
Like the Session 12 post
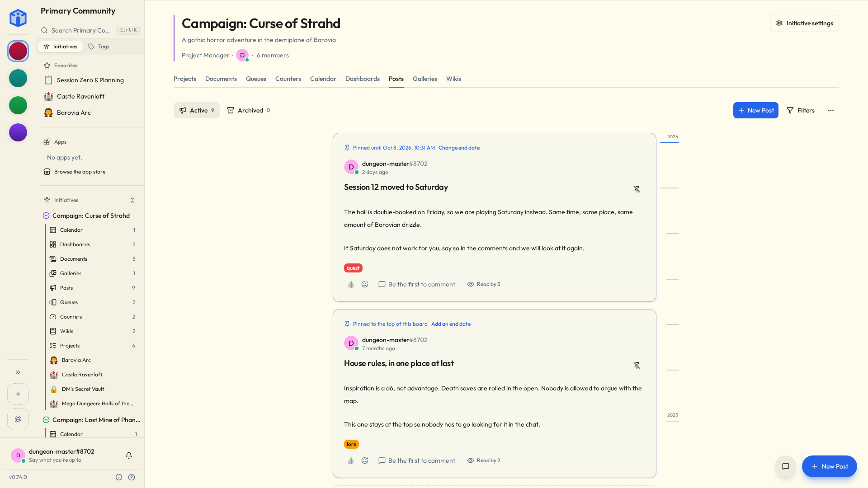(x=351, y=284)
